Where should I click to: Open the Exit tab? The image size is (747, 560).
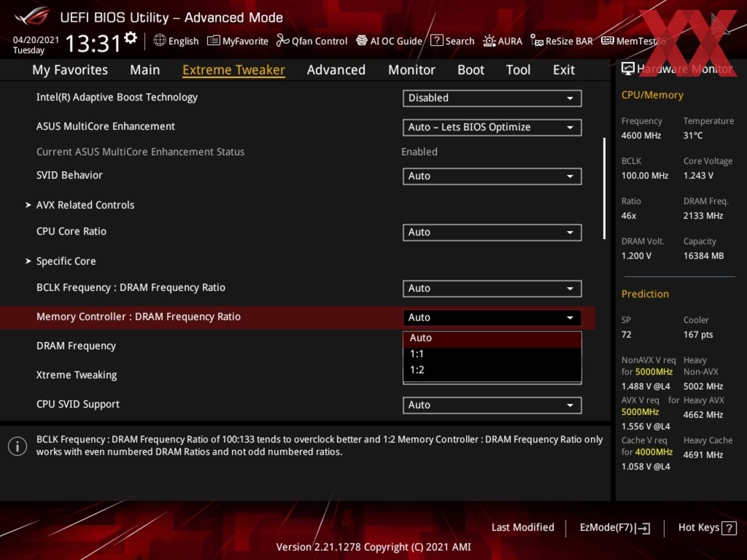tap(564, 70)
